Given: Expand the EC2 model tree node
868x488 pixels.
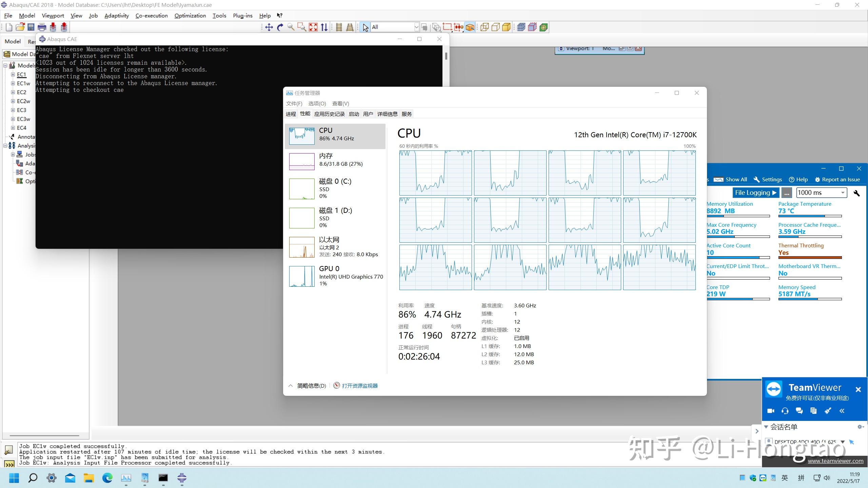Looking at the screenshot, I should pyautogui.click(x=13, y=92).
